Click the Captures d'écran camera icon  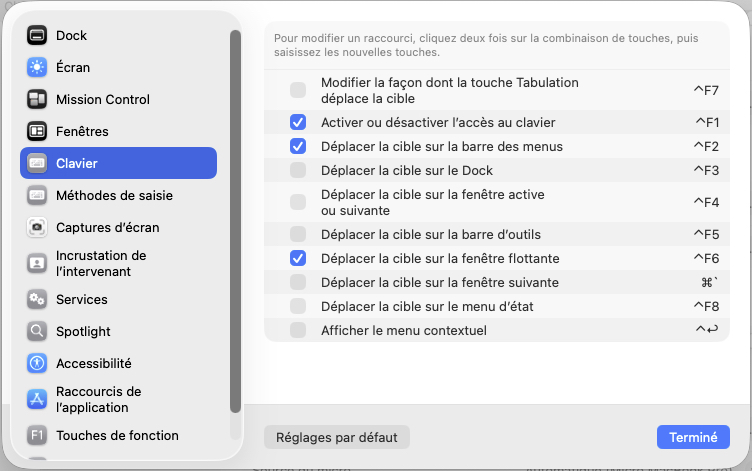[37, 228]
